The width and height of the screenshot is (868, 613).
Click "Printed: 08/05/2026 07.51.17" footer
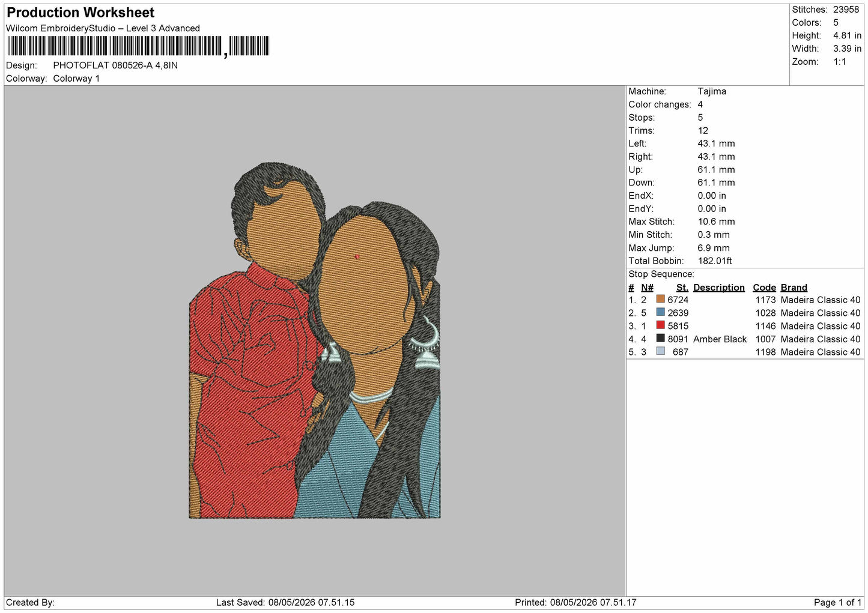pos(575,603)
